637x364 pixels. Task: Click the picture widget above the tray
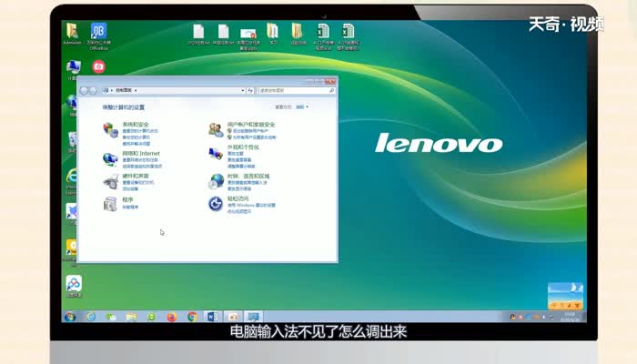pos(565,296)
